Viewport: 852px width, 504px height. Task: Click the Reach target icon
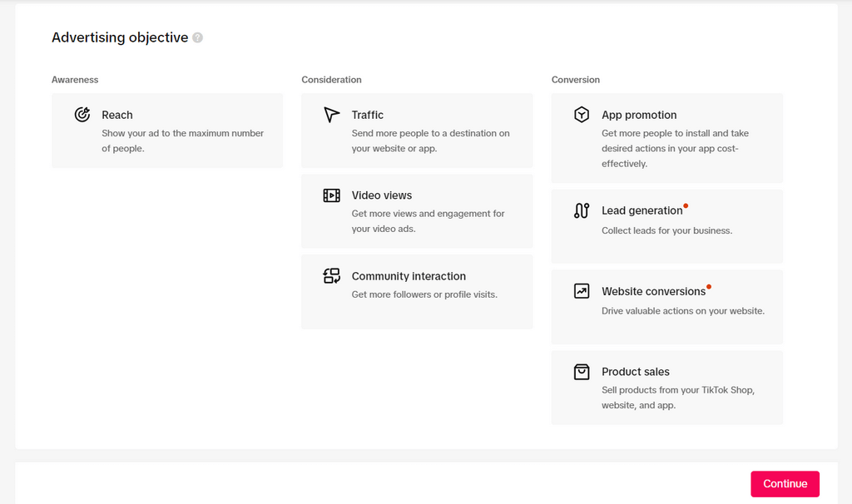click(x=82, y=115)
